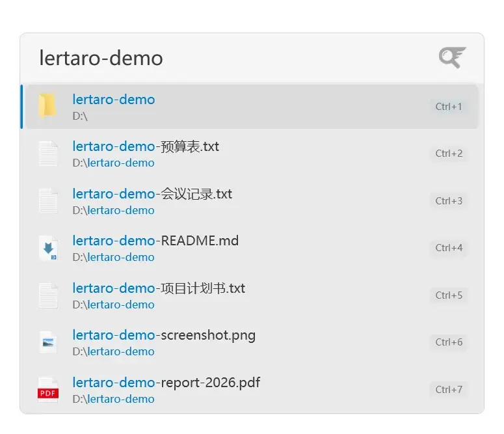Viewport: 504px width, 434px height.
Task: Click the Ctrl+6 hotkey badge
Action: click(x=449, y=342)
